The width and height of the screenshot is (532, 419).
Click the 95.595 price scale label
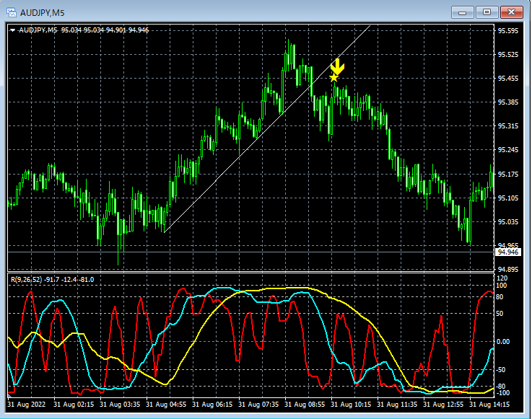(x=508, y=31)
